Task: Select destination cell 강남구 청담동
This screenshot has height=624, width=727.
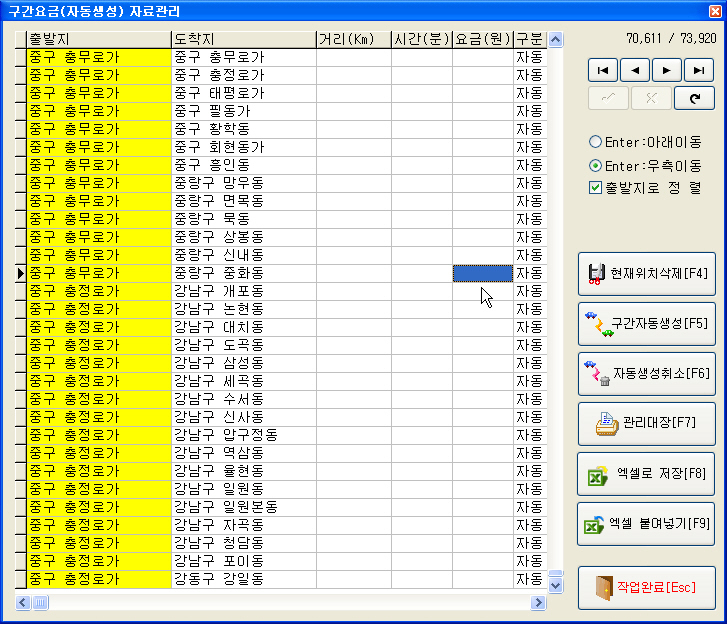Action: (244, 543)
